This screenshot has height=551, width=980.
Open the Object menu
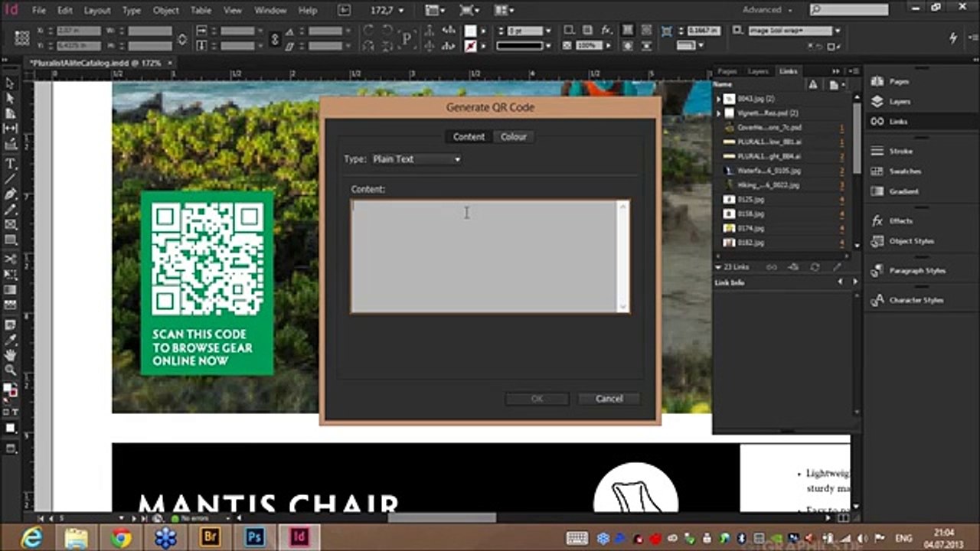pos(165,11)
